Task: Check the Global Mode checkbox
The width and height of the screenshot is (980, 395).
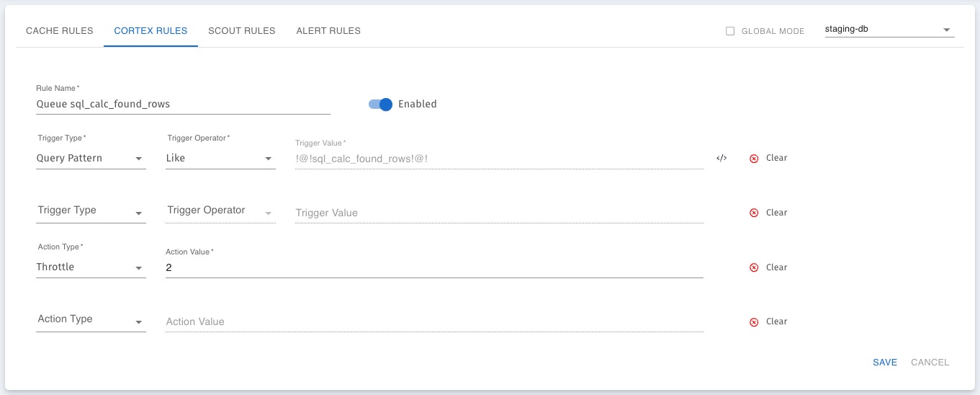Action: (730, 31)
